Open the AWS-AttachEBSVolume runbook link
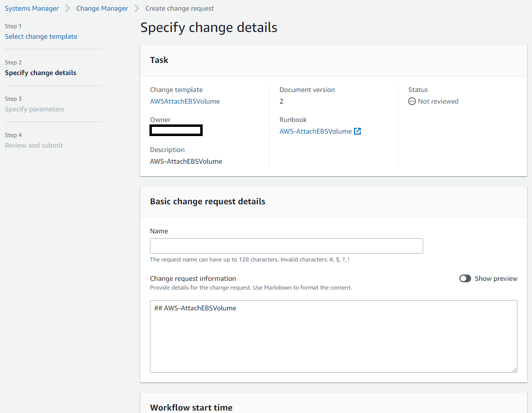The height and width of the screenshot is (413, 532). tap(315, 131)
